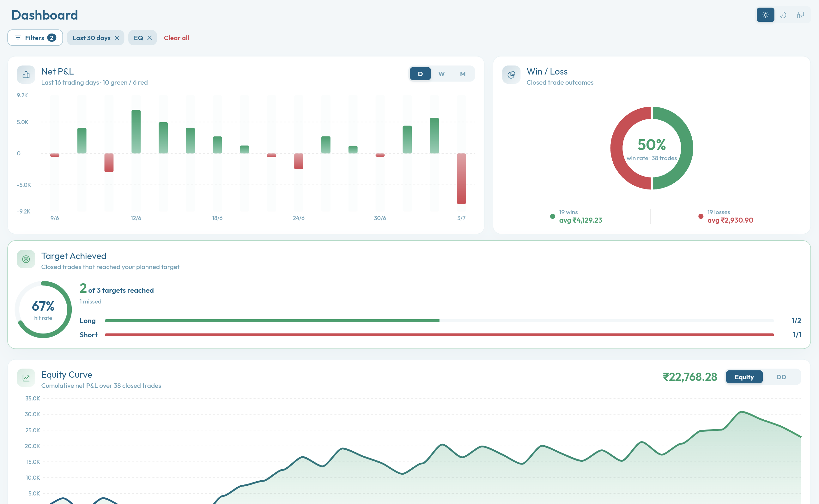Switch chart to DD drawdown view

click(x=781, y=377)
